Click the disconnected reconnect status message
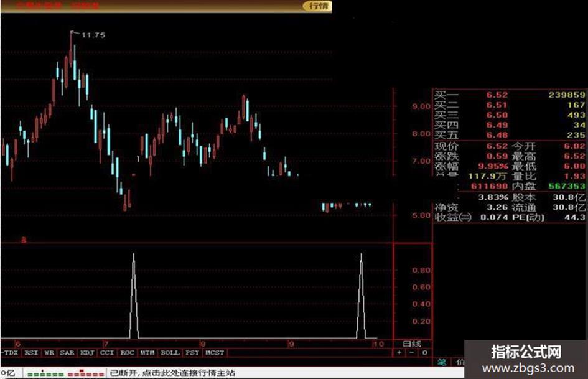Screen dimensions: 588x379 173,373
